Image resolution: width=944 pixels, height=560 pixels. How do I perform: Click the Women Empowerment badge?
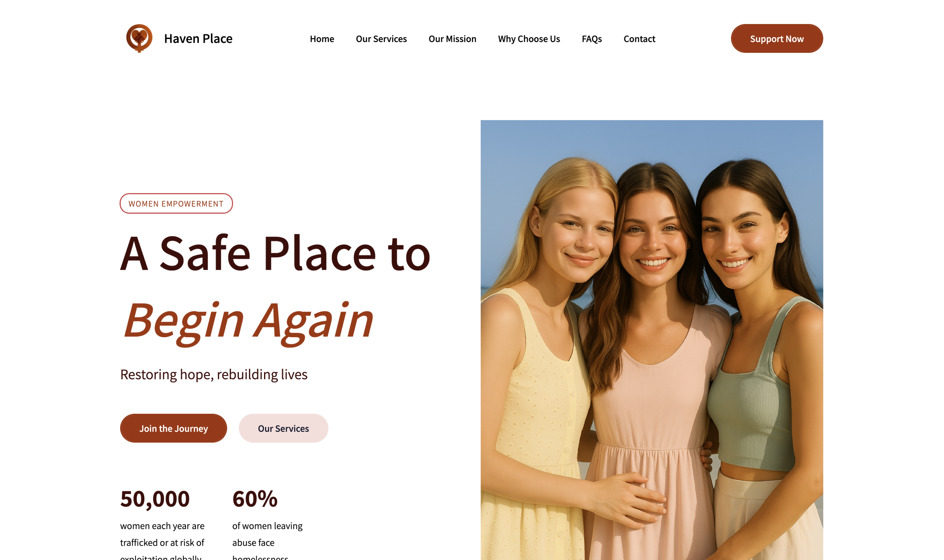pyautogui.click(x=176, y=203)
